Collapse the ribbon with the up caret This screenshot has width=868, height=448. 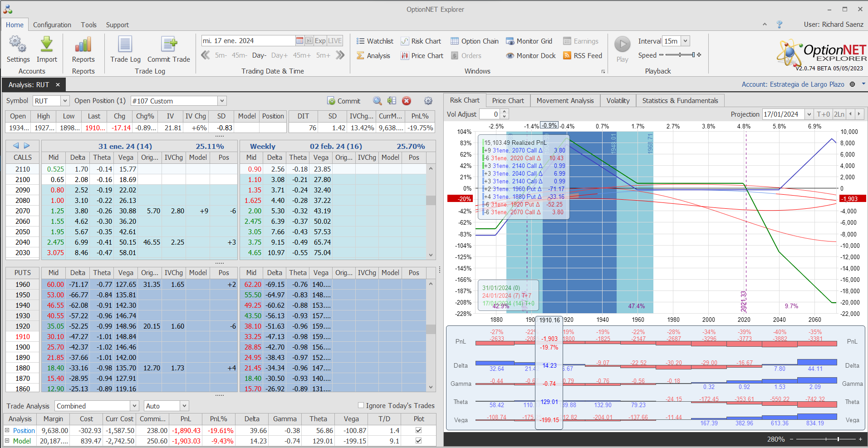pyautogui.click(x=765, y=25)
